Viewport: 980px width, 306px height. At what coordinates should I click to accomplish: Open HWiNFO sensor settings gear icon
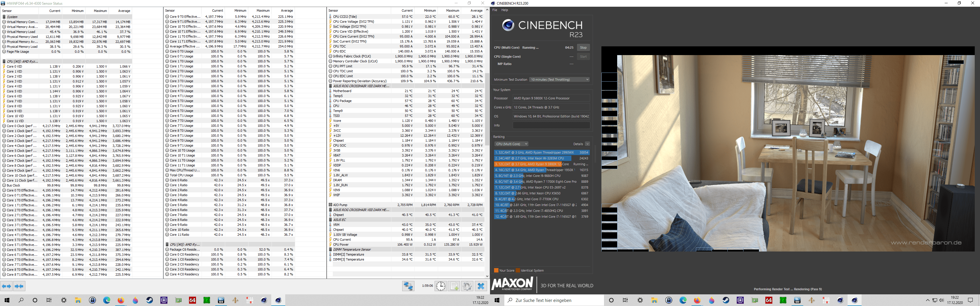coord(467,286)
